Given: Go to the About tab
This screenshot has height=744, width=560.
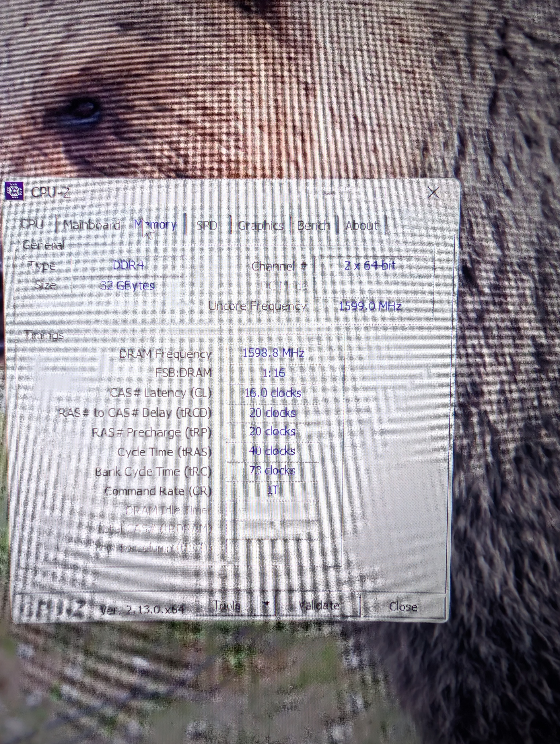Looking at the screenshot, I should click(361, 226).
